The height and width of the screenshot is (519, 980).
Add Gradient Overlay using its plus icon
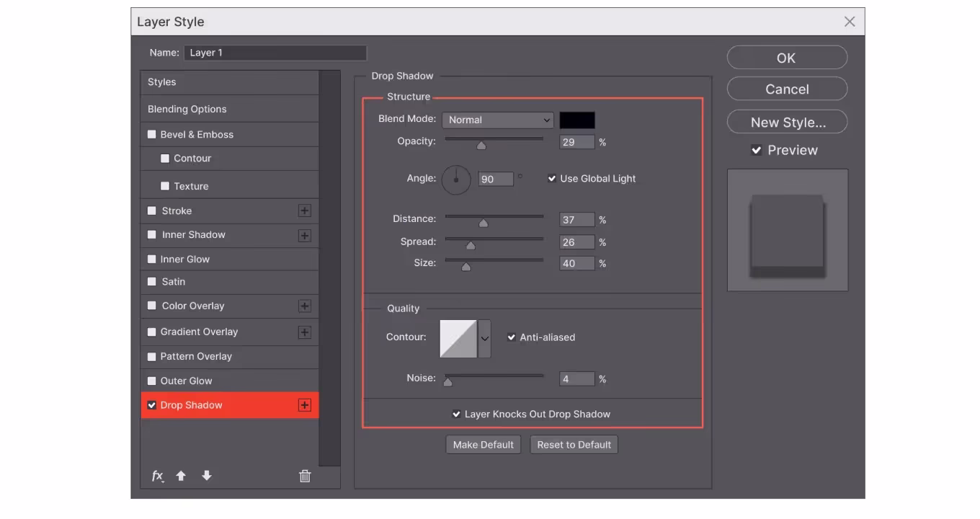305,332
